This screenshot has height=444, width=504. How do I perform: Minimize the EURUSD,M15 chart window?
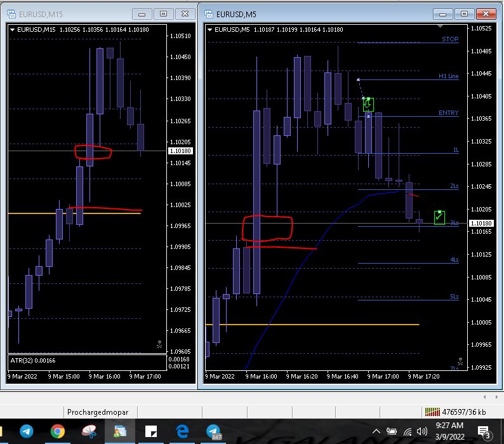click(x=142, y=14)
